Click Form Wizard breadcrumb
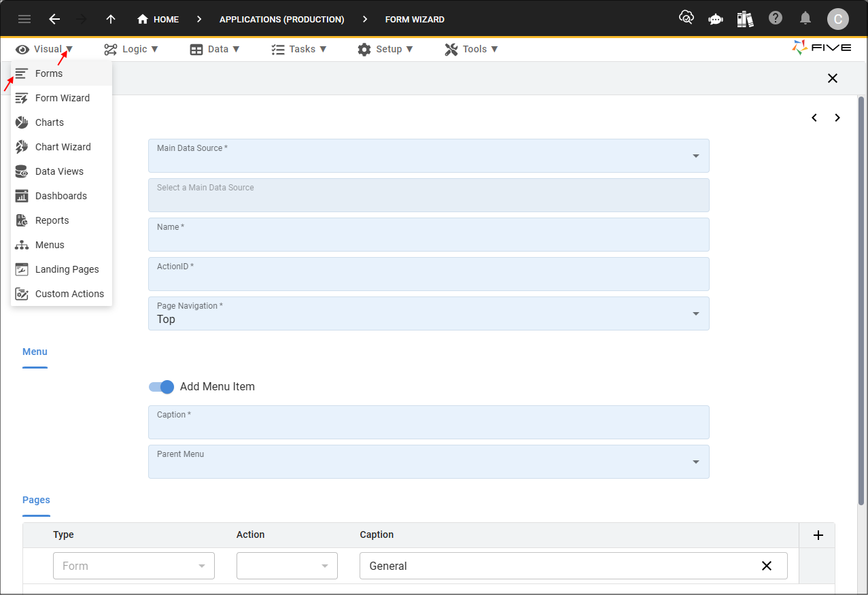Viewport: 868px width, 595px height. click(415, 19)
